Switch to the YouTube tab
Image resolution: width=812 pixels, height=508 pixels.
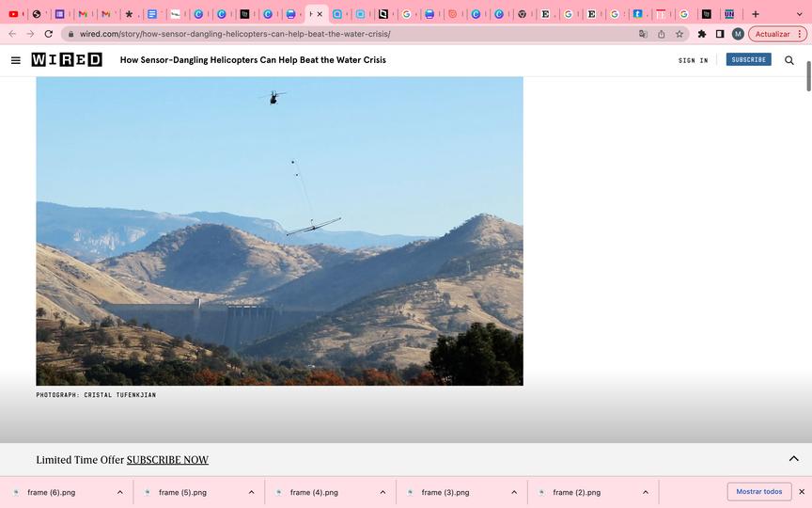[x=13, y=14]
